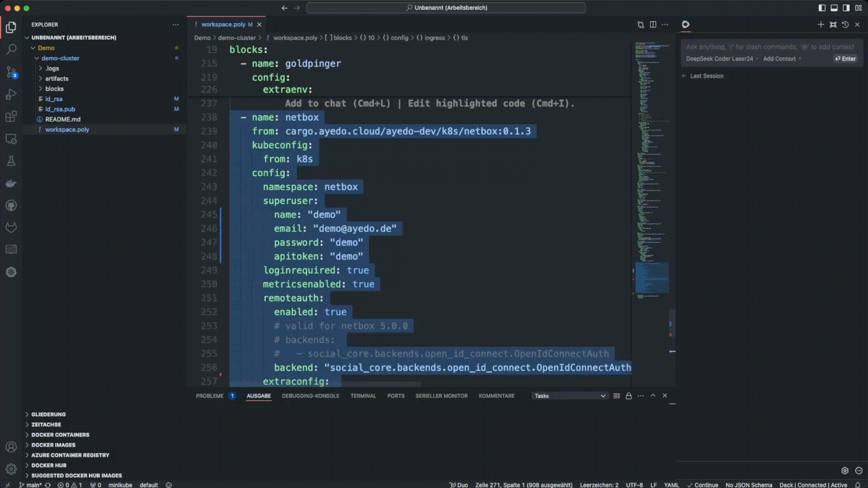Click Open Changes icon in editor toolbar
The height and width of the screenshot is (488, 868).
(641, 24)
